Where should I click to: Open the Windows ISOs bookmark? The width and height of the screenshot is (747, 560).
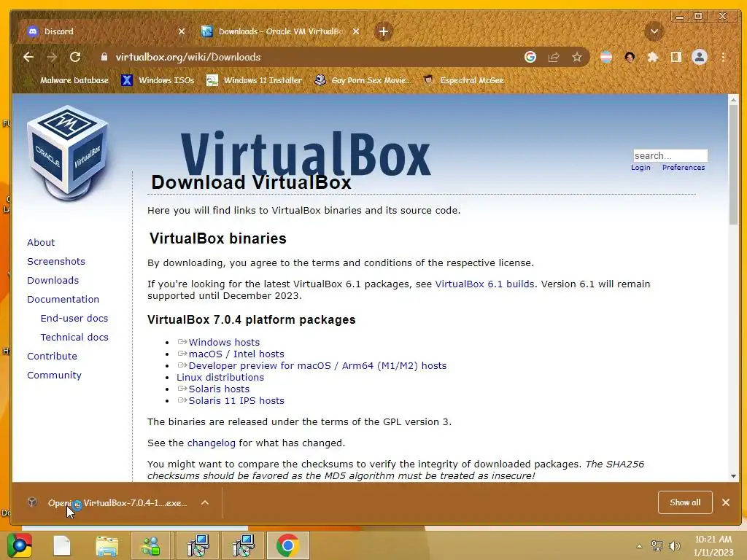point(158,80)
